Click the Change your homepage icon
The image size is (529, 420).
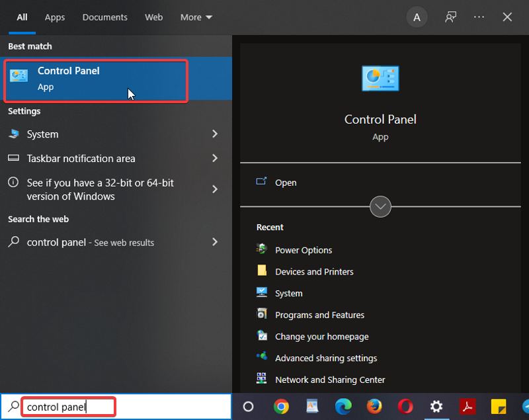tap(262, 335)
